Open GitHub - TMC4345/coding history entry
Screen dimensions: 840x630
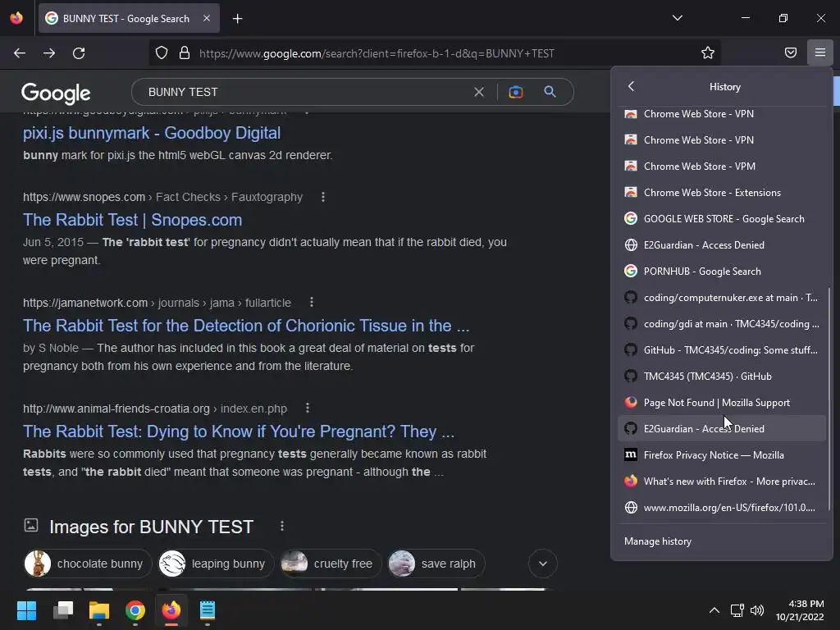[722, 349]
